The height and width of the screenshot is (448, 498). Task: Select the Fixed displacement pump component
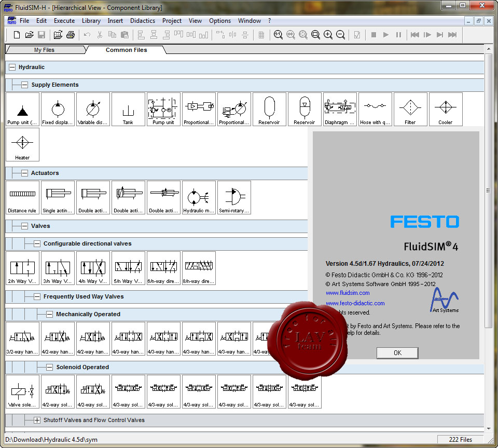[x=58, y=110]
